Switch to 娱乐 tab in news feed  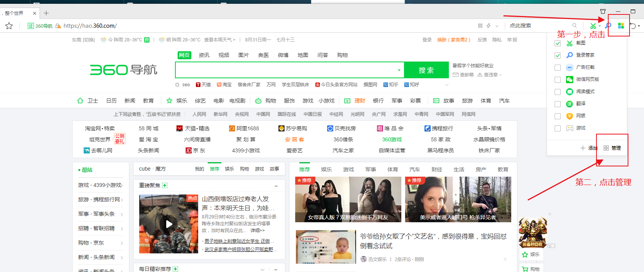tap(326, 169)
